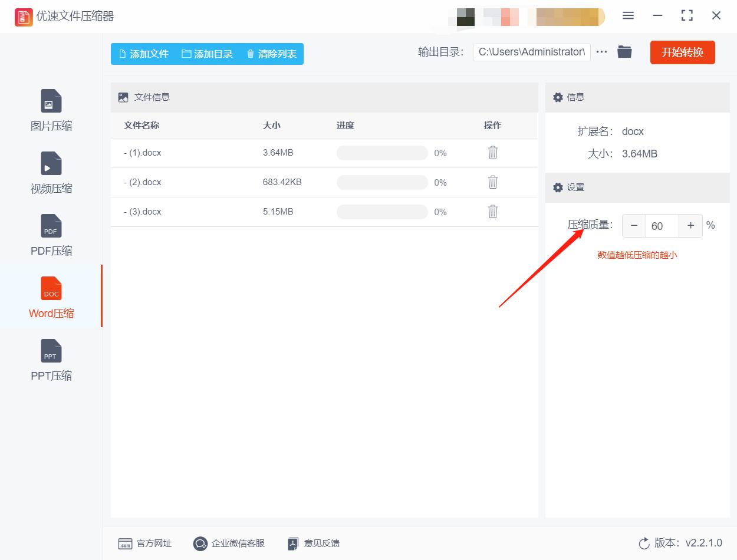The image size is (737, 560).
Task: Click 开始转换 to start conversion
Action: pos(682,52)
